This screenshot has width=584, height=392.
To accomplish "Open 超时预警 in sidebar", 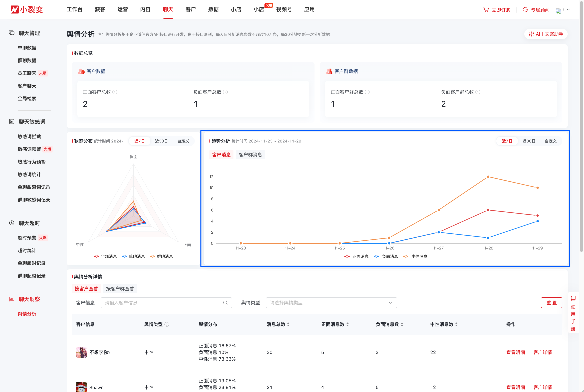I will [x=27, y=238].
